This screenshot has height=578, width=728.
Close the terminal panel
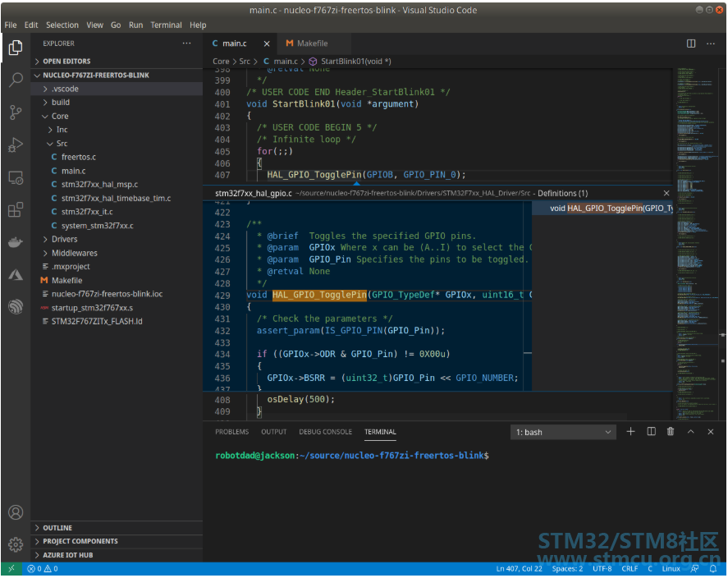click(711, 432)
